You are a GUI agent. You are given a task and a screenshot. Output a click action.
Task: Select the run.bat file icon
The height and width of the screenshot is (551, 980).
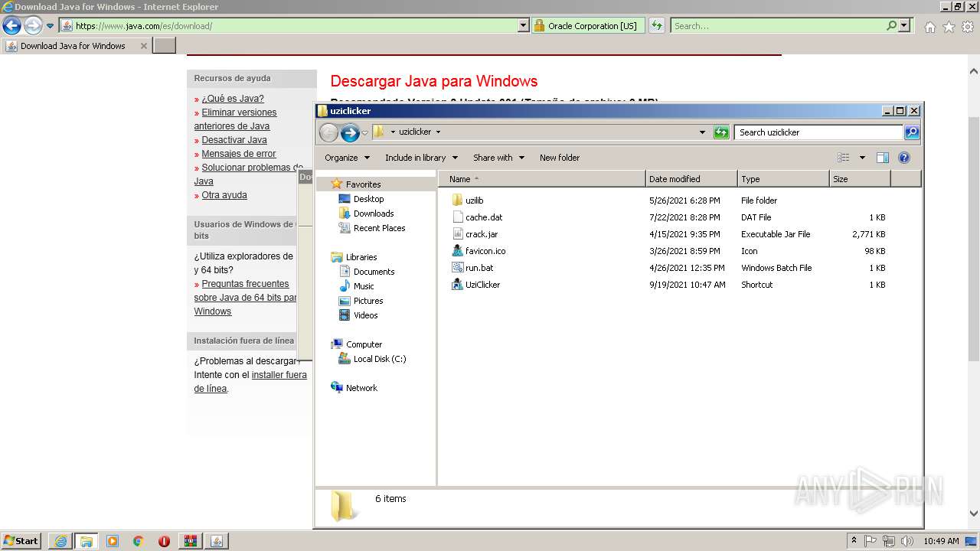[x=457, y=268]
